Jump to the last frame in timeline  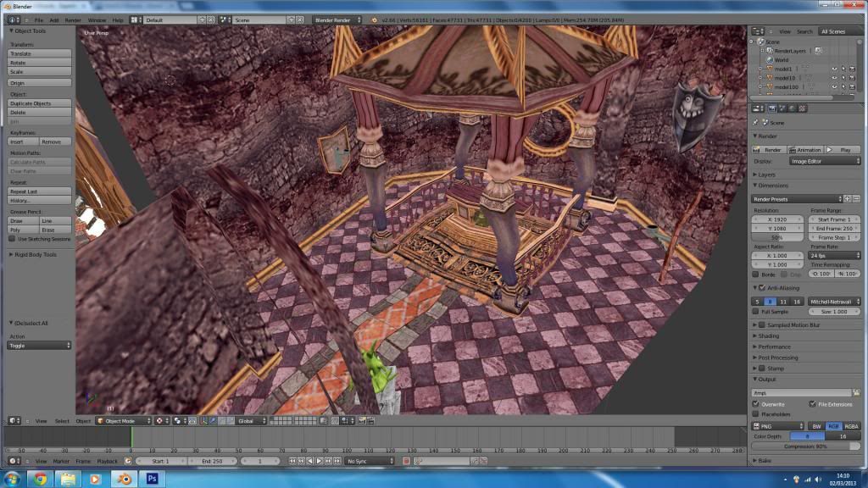tap(337, 461)
